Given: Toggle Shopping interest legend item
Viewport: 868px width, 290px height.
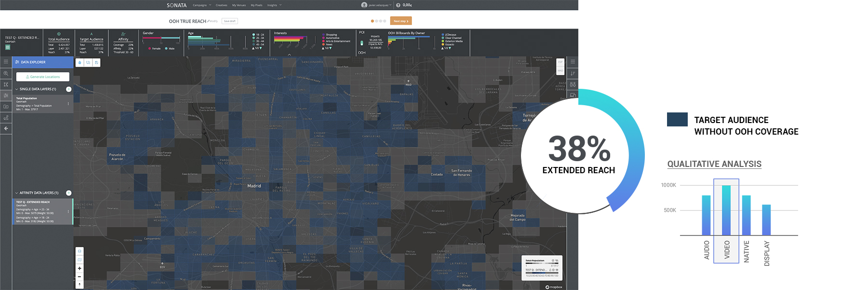Looking at the screenshot, I should 330,35.
